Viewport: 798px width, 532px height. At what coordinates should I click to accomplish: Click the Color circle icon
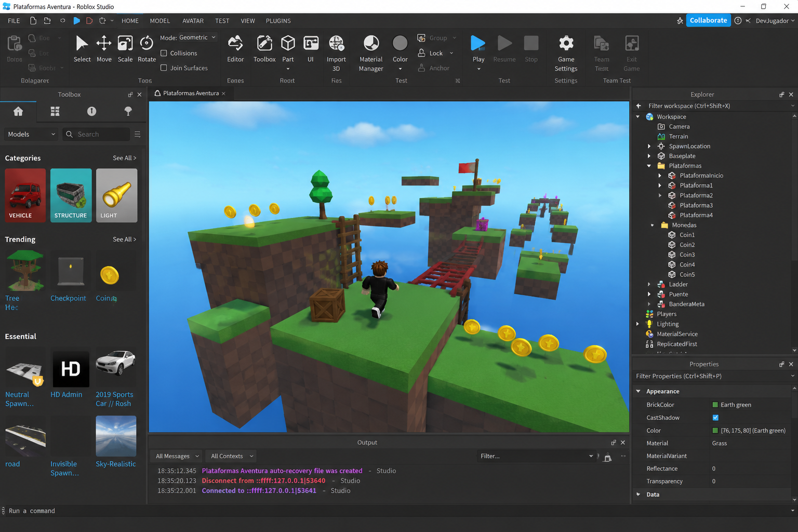point(400,43)
